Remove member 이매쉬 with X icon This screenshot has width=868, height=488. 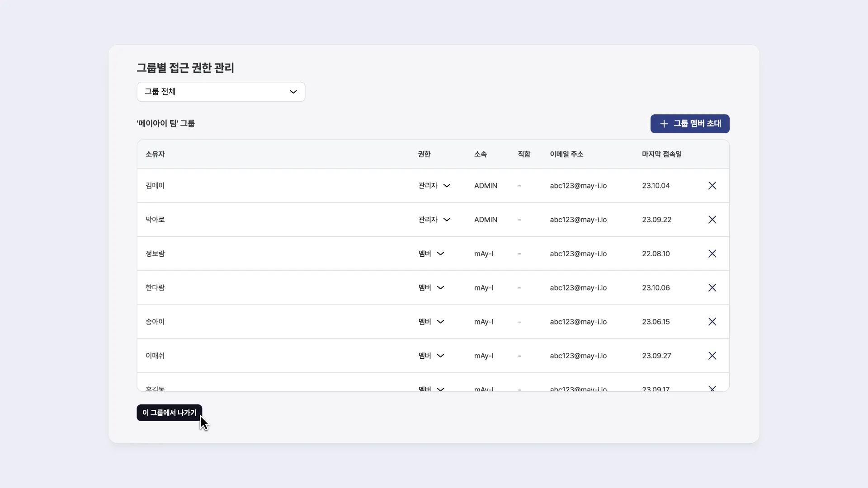click(712, 356)
